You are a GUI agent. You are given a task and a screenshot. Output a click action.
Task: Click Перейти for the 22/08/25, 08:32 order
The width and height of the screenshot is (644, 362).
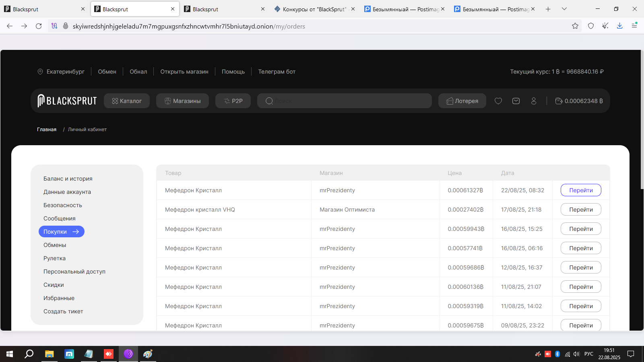tap(581, 190)
